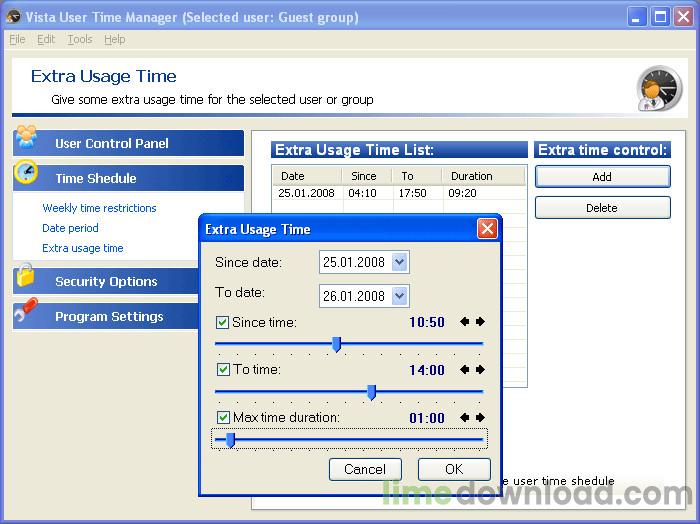Click the Duration column header

[484, 176]
